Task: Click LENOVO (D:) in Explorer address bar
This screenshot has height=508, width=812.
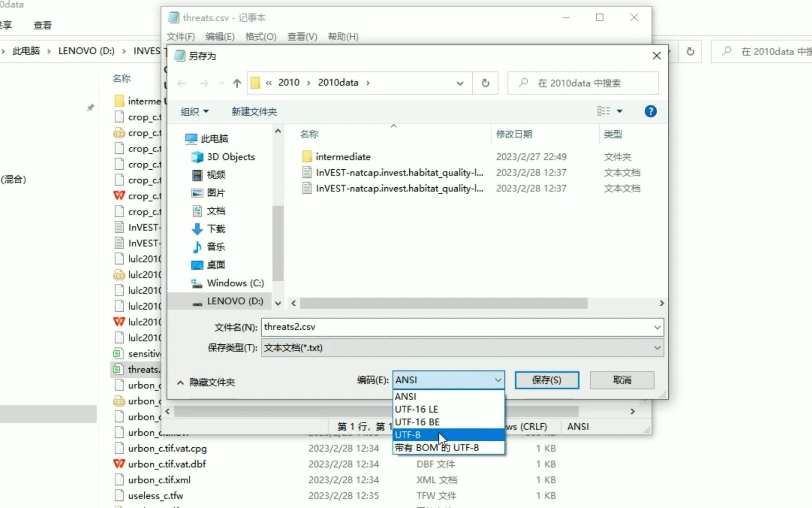Action: (x=86, y=51)
